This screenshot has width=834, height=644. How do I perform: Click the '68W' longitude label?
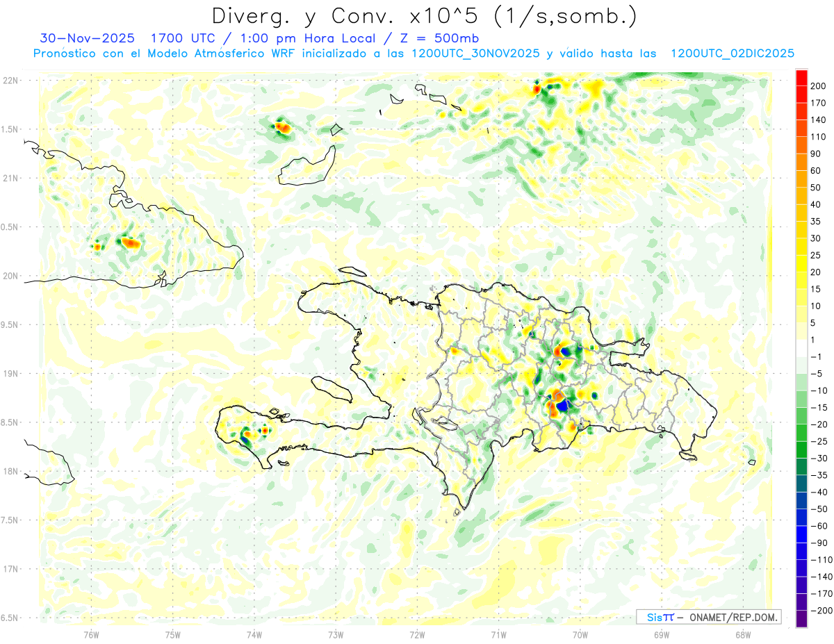point(743,634)
